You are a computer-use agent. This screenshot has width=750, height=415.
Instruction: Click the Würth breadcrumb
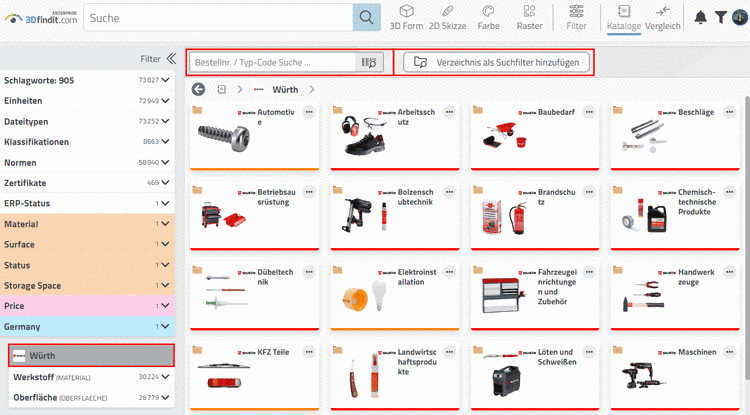285,89
